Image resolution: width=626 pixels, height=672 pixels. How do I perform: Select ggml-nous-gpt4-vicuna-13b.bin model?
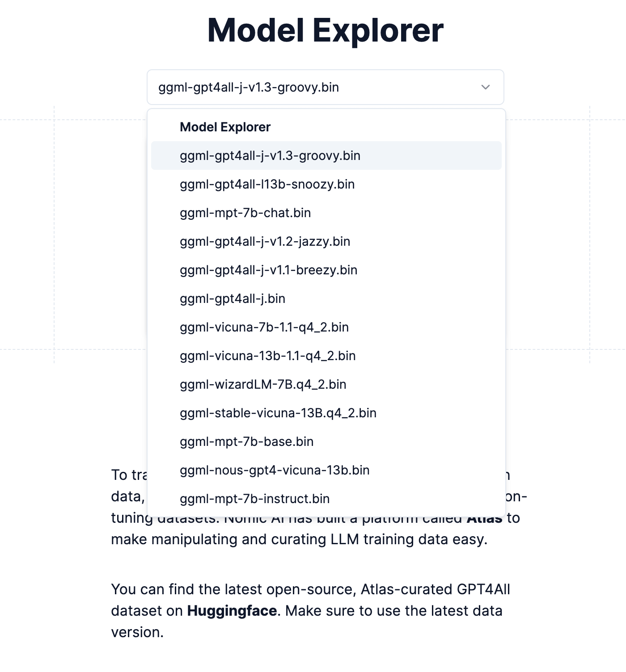[274, 470]
